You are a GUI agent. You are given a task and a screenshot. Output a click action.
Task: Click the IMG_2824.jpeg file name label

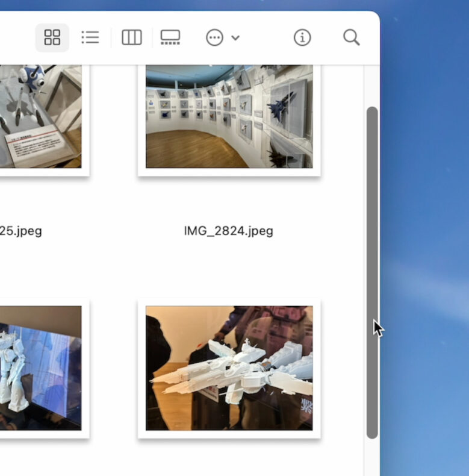(229, 231)
